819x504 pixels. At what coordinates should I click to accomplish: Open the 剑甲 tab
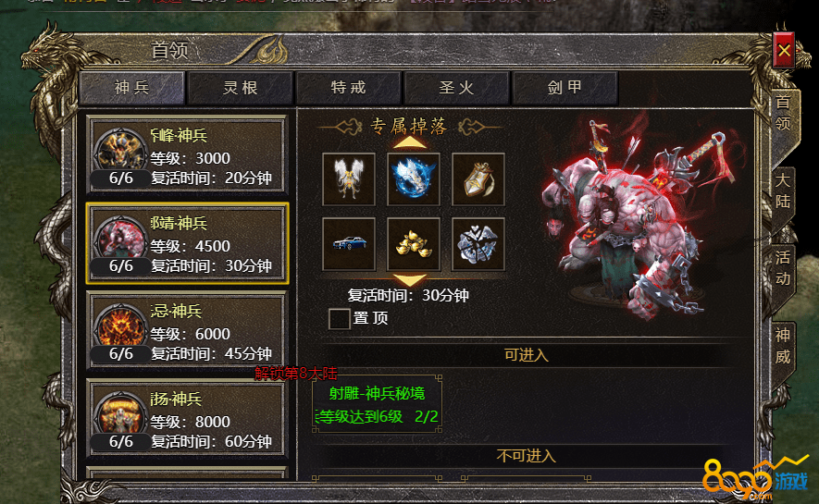point(565,88)
